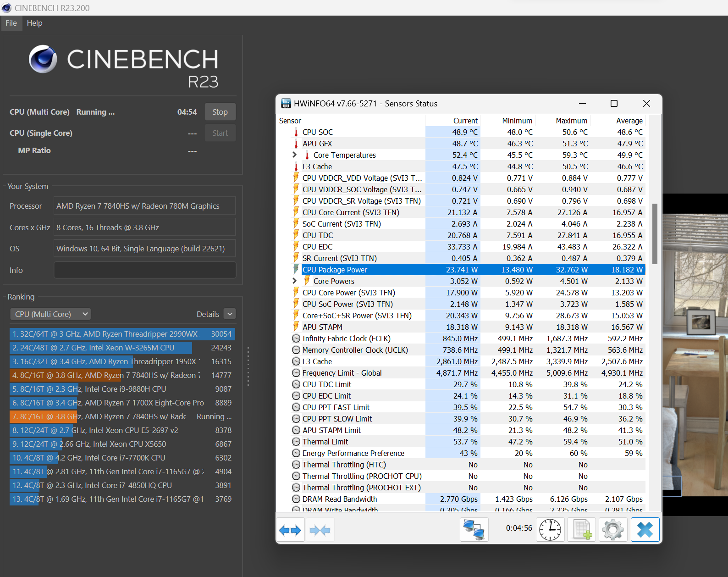Select the Core i9-9880H ranking row
This screenshot has width=728, height=577.
[x=122, y=389]
